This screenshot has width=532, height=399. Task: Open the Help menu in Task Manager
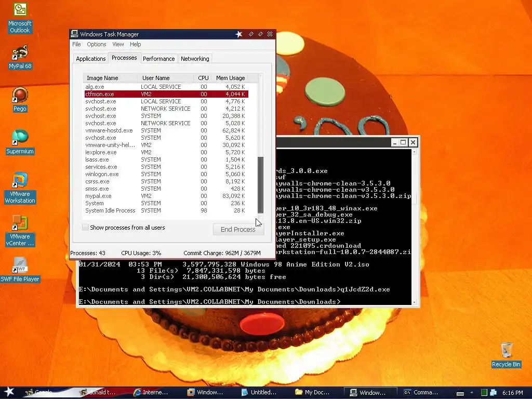pos(135,44)
